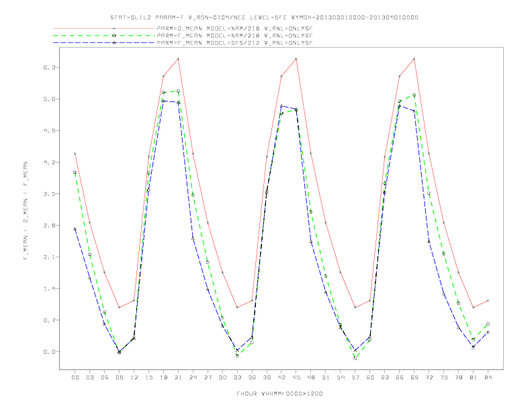Image resolution: width=532 pixels, height=411 pixels.
Task: Click the 4.2 y-axis tick label
Action: (x=49, y=162)
